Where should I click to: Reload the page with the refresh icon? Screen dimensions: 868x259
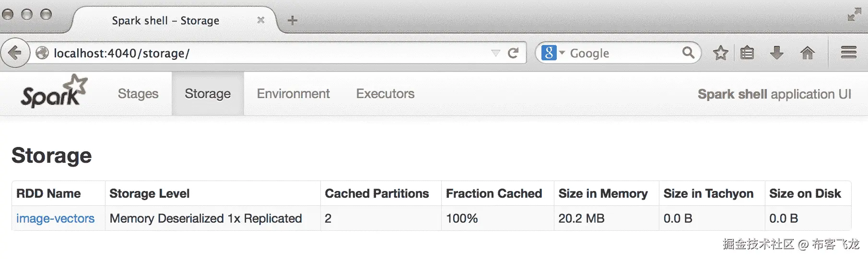(513, 53)
